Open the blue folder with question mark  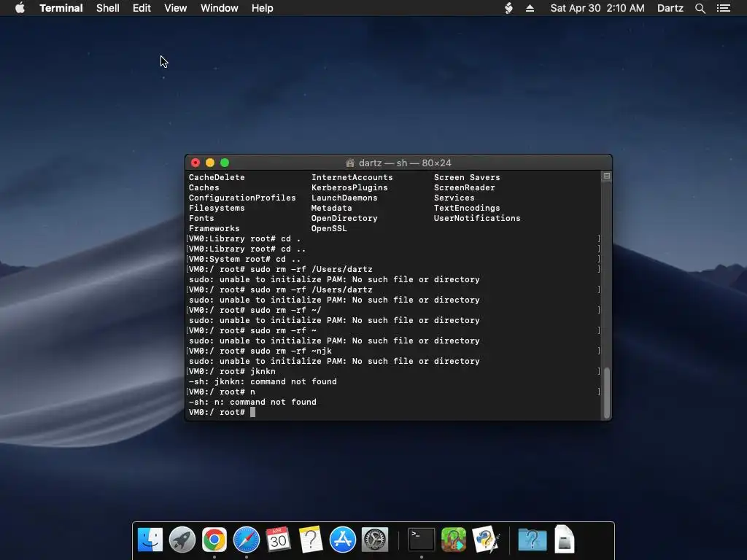pyautogui.click(x=532, y=540)
